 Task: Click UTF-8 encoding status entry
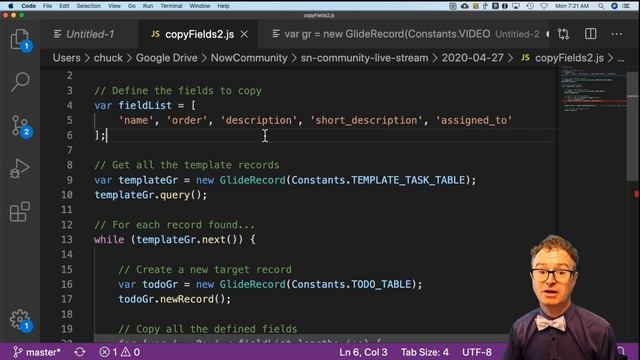477,352
